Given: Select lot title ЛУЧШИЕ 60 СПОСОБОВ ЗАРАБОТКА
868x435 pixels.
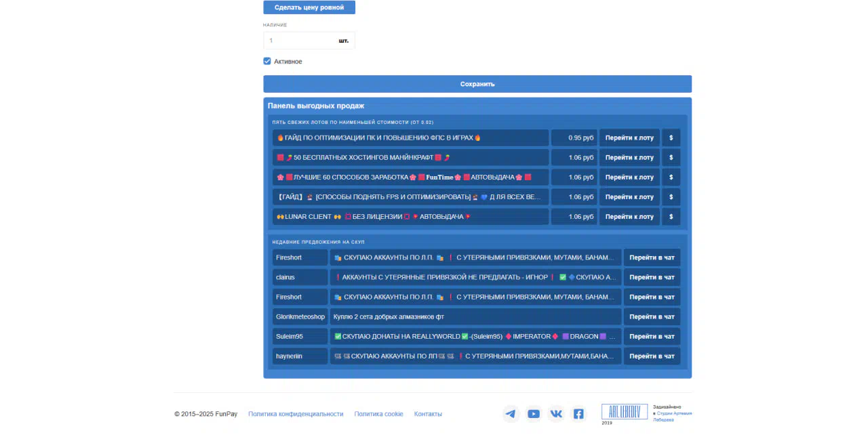Looking at the screenshot, I should tap(411, 177).
